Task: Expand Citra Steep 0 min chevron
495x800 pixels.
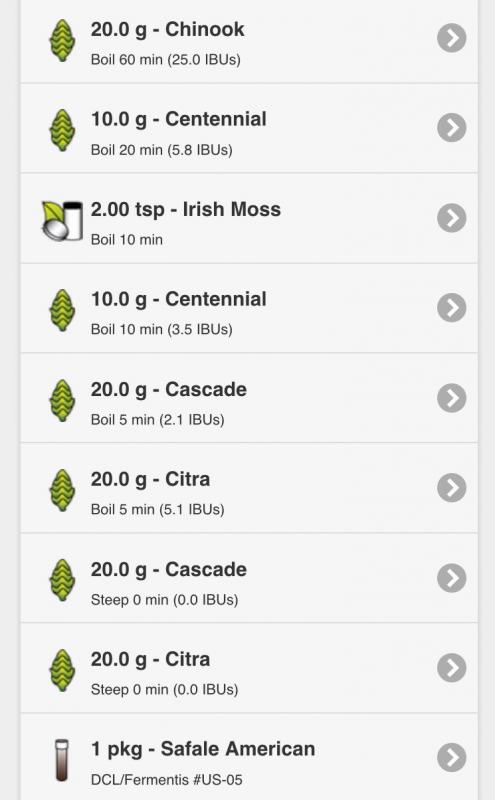Action: [x=452, y=668]
